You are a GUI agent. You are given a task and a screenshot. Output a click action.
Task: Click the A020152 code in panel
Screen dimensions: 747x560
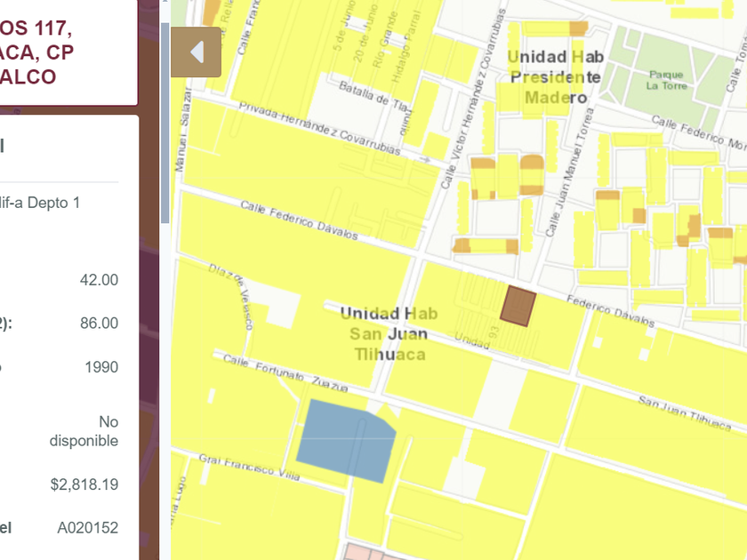tap(87, 528)
